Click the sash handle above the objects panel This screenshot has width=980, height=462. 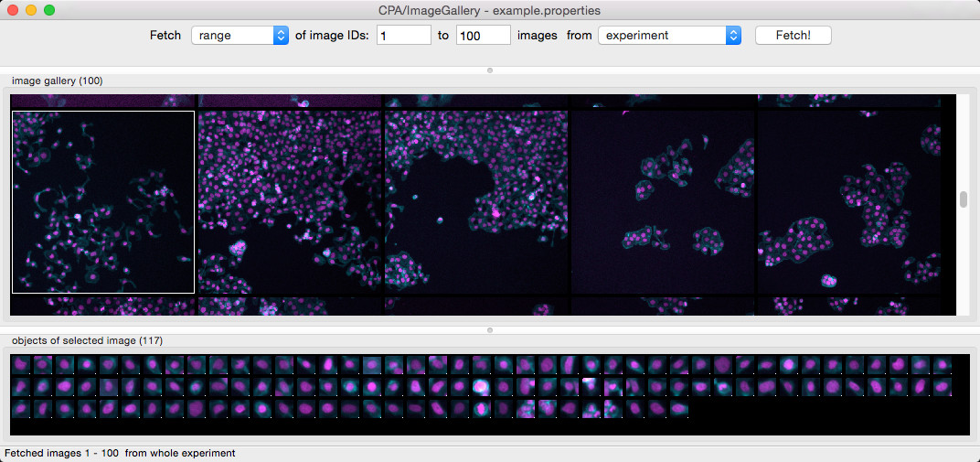pyautogui.click(x=490, y=329)
